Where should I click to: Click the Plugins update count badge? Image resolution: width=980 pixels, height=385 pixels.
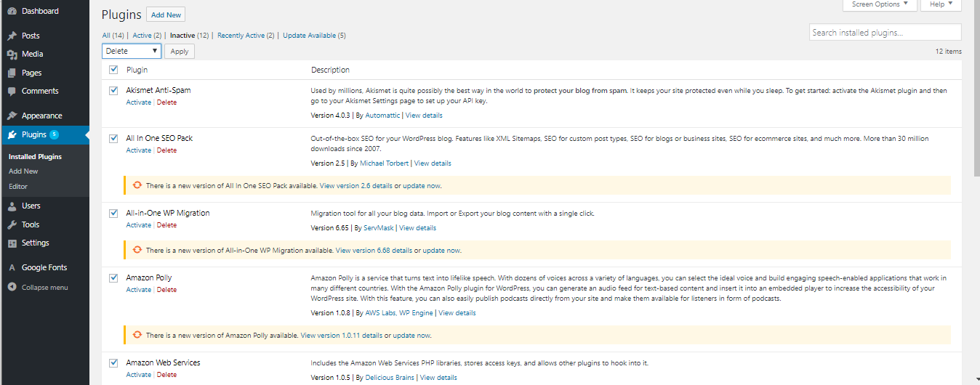55,134
